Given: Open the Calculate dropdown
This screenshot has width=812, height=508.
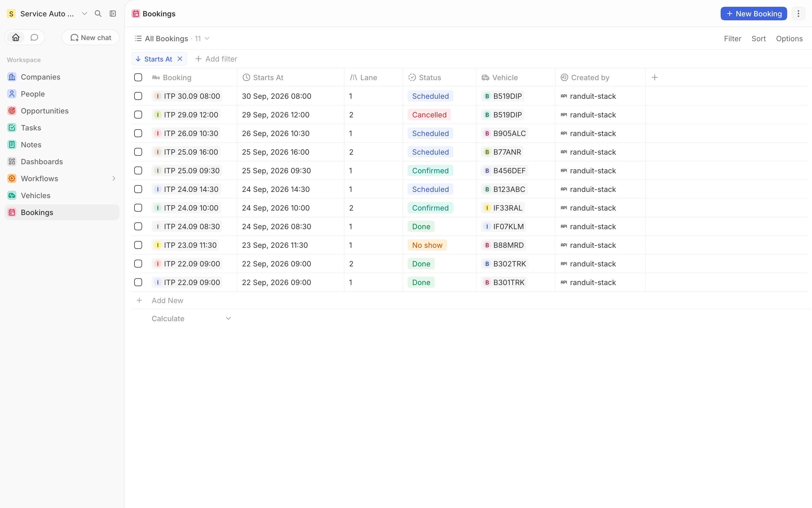Looking at the screenshot, I should (x=191, y=319).
